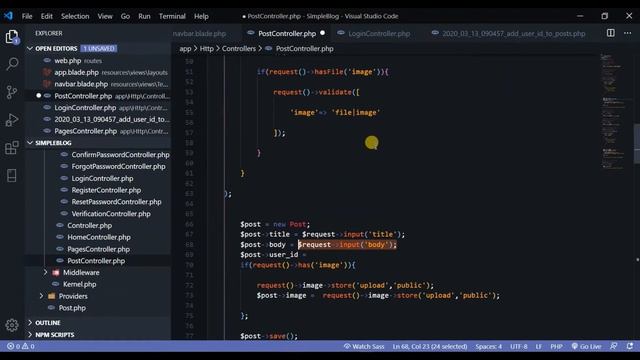Change indentation via Spaces: 4
The image size is (640, 360).
coord(489,346)
